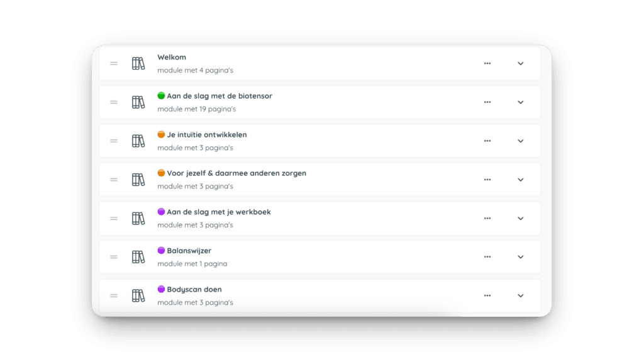This screenshot has width=644, height=362.
Task: Expand the Welkom module
Action: pos(521,63)
